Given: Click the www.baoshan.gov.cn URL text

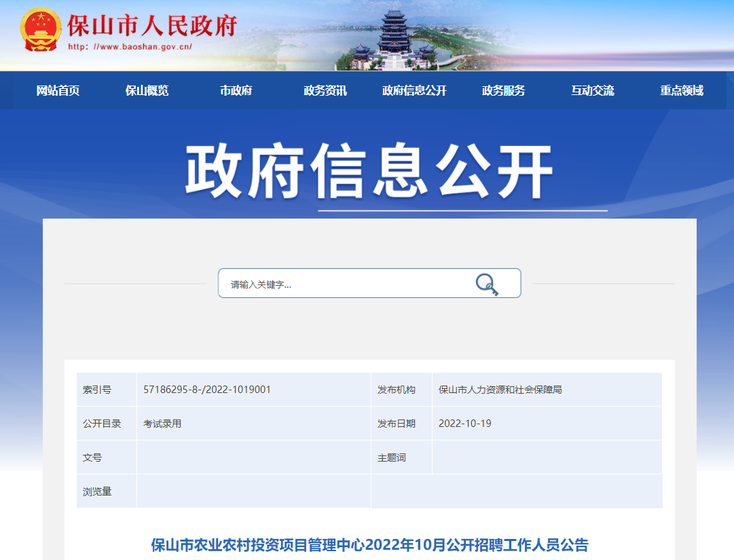Looking at the screenshot, I should [x=130, y=47].
